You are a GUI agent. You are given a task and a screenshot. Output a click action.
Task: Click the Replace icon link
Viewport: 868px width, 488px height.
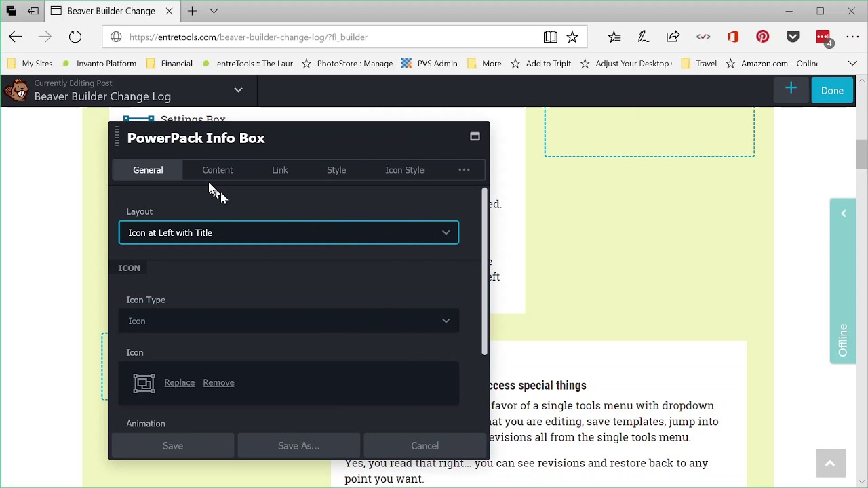tap(180, 382)
